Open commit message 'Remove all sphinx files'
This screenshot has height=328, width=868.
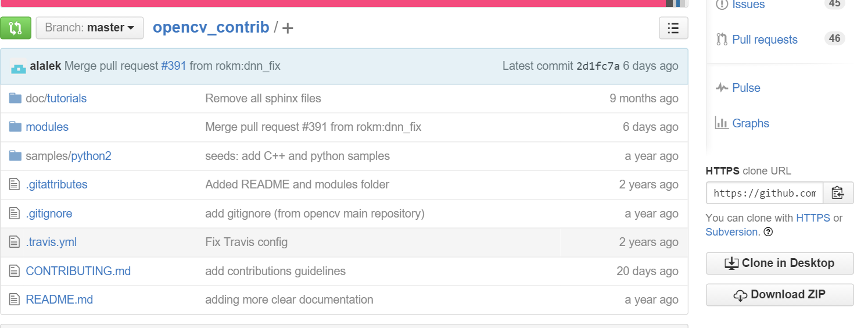point(263,98)
